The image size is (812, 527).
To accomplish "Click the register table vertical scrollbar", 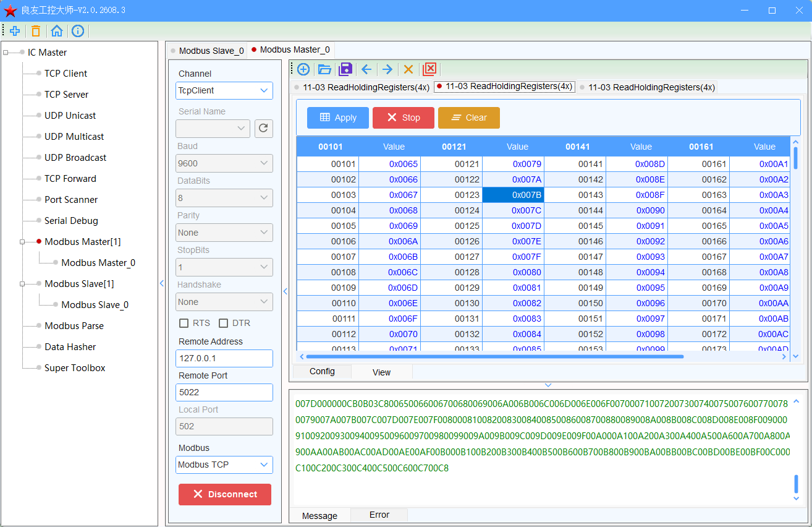I will (x=796, y=158).
